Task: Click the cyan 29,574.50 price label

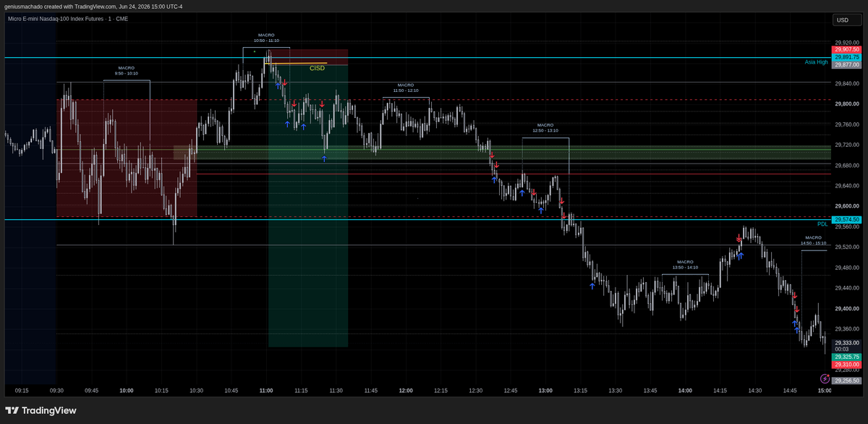Action: pos(847,219)
